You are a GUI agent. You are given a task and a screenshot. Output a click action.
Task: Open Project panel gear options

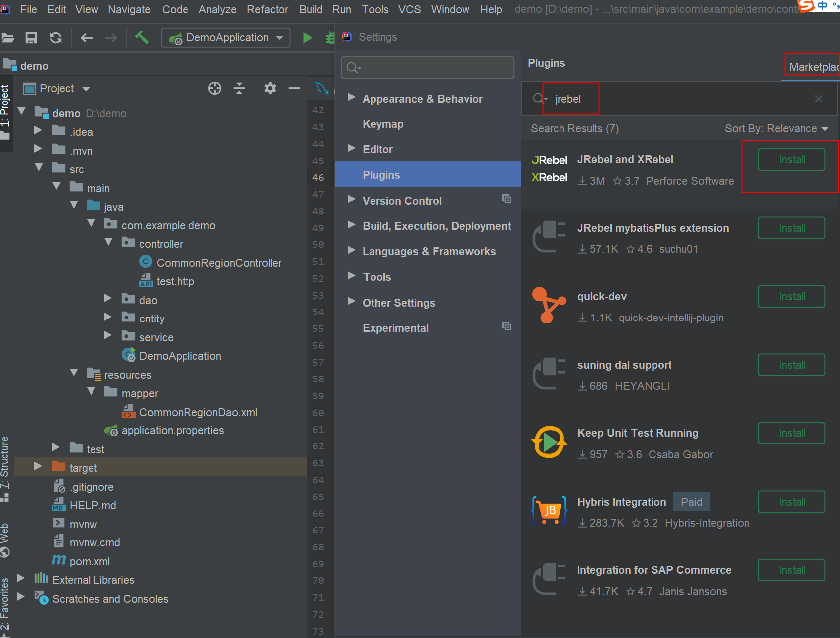(x=270, y=89)
